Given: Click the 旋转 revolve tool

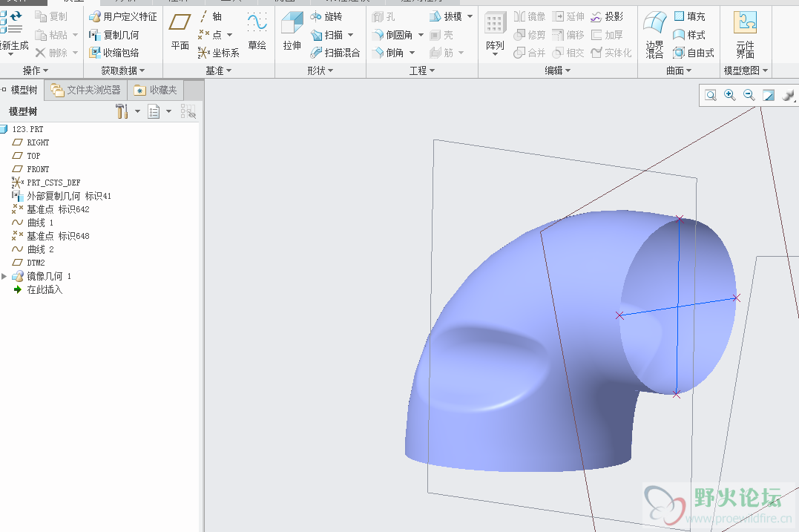Looking at the screenshot, I should coord(326,17).
